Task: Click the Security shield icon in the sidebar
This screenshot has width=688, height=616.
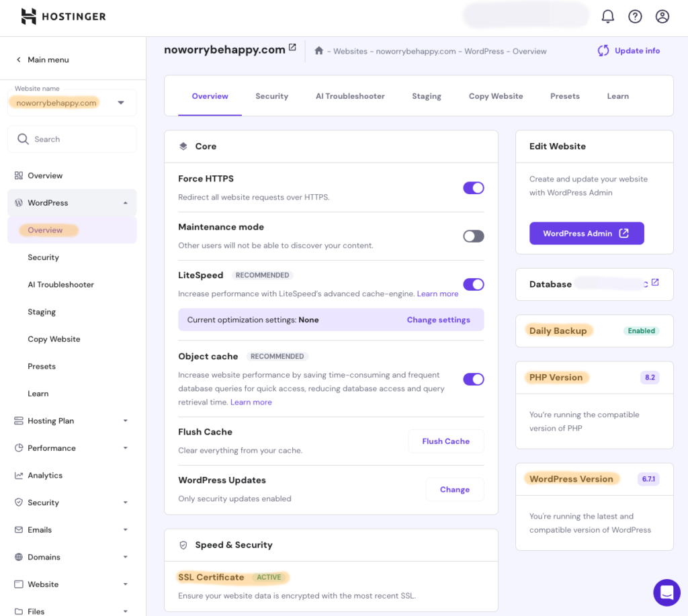Action: point(18,502)
